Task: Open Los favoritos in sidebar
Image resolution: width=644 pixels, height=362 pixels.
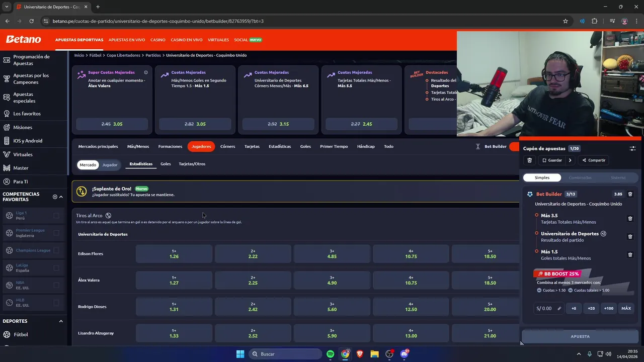Action: 27,114
